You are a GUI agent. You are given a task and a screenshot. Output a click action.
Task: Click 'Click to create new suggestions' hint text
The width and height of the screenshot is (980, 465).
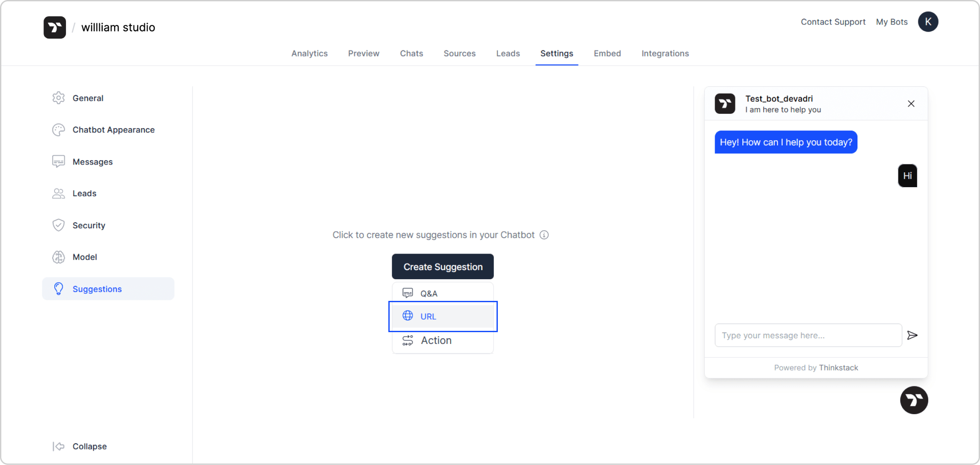click(434, 235)
